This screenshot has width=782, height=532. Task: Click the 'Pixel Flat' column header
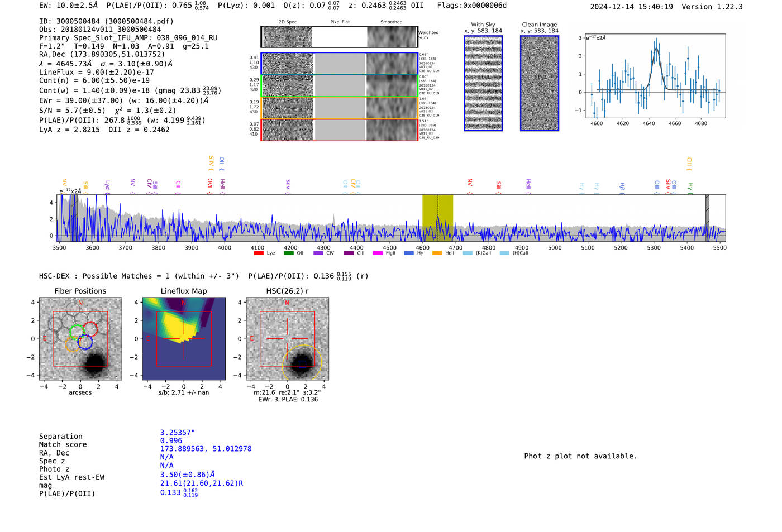[x=340, y=22]
